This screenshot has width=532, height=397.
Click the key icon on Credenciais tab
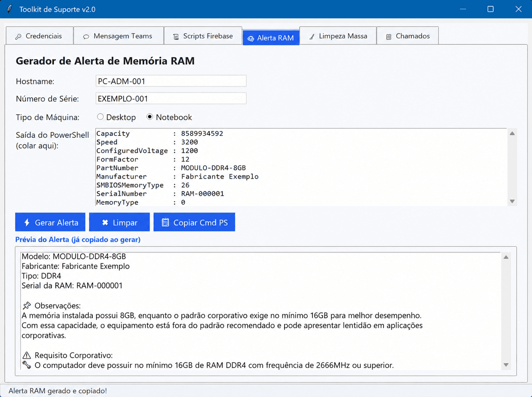pyautogui.click(x=18, y=37)
